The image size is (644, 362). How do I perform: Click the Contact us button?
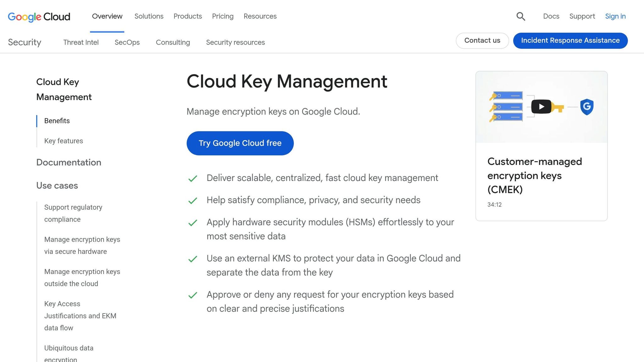(482, 41)
